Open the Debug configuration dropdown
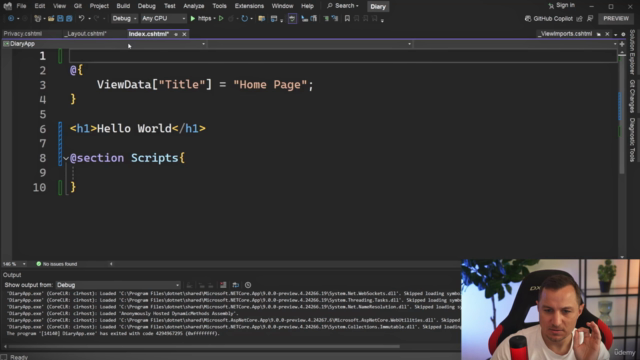The height and width of the screenshot is (360, 640). click(124, 19)
